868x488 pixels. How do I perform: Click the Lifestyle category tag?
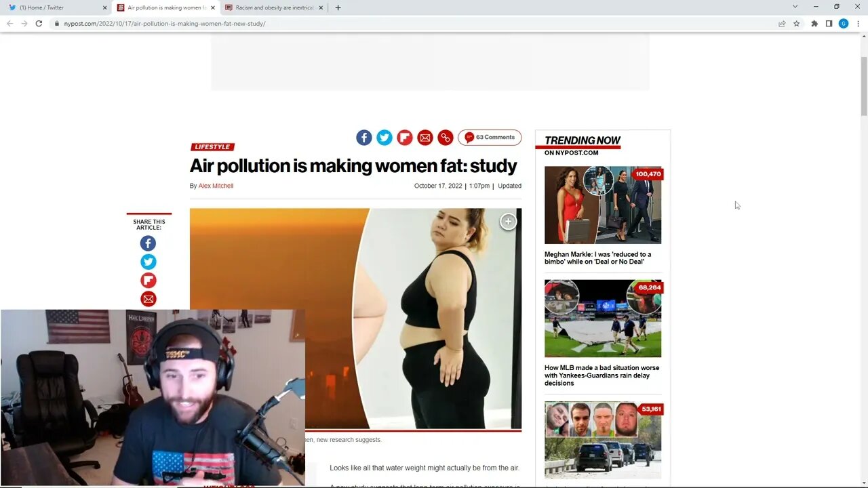click(212, 147)
